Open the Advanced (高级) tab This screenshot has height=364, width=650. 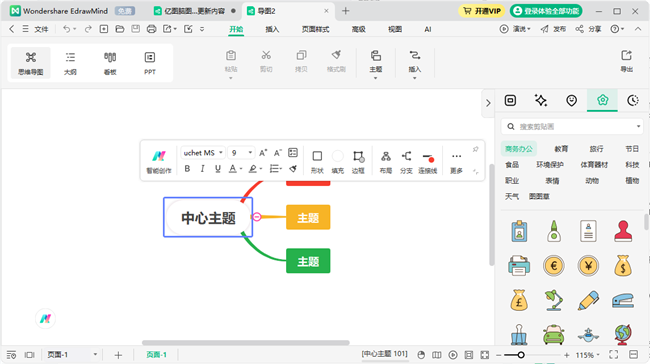(359, 29)
